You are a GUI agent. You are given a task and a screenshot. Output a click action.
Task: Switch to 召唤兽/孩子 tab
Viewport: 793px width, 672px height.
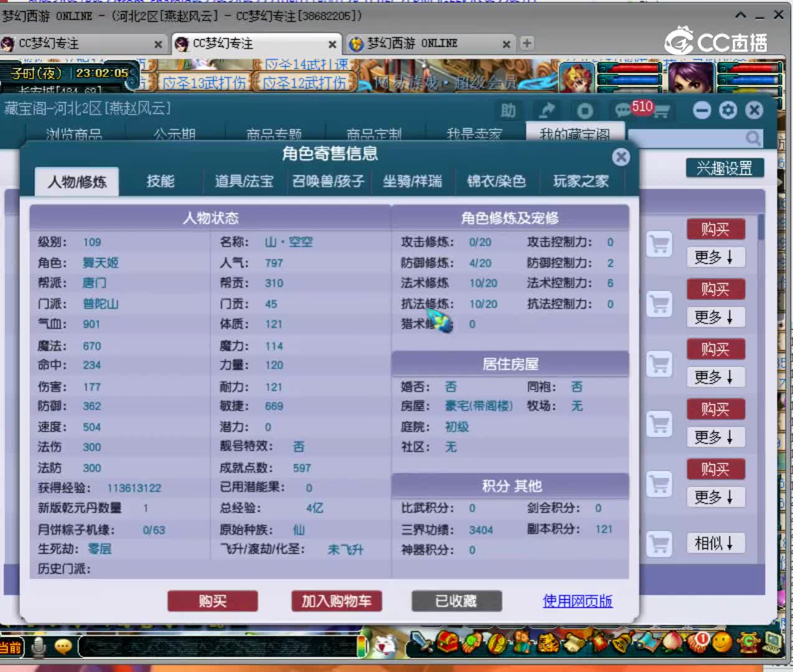(328, 181)
